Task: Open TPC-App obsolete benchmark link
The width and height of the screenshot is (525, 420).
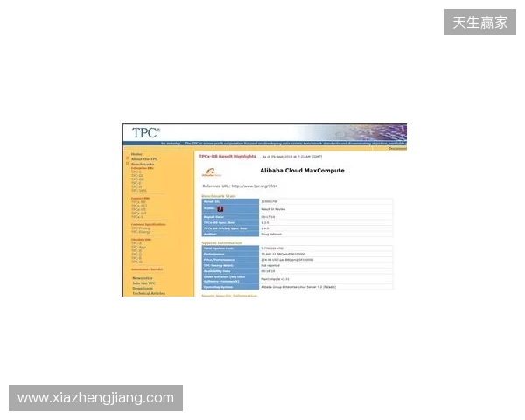Action: pos(138,247)
